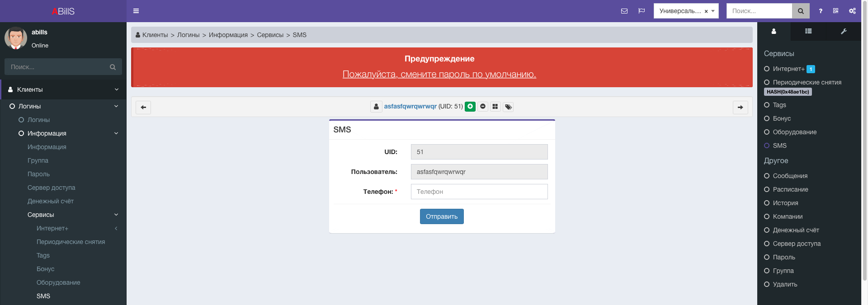The image size is (868, 305).
Task: Click green plus icon next to user UID
Action: 470,107
